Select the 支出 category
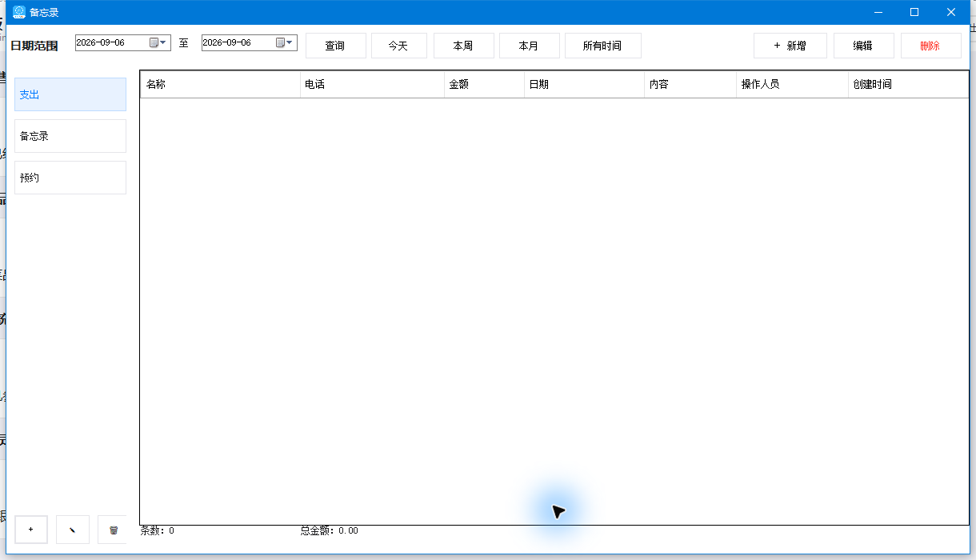 click(70, 94)
